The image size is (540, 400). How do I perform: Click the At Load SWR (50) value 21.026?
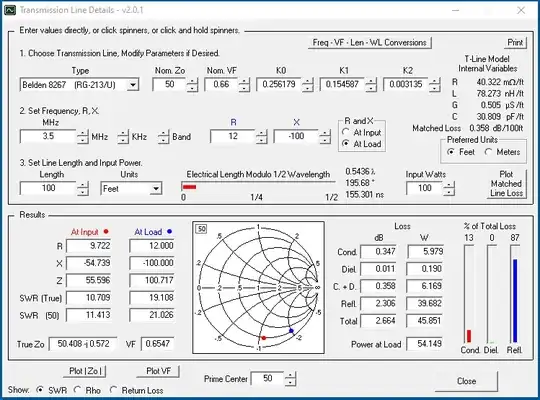point(152,315)
